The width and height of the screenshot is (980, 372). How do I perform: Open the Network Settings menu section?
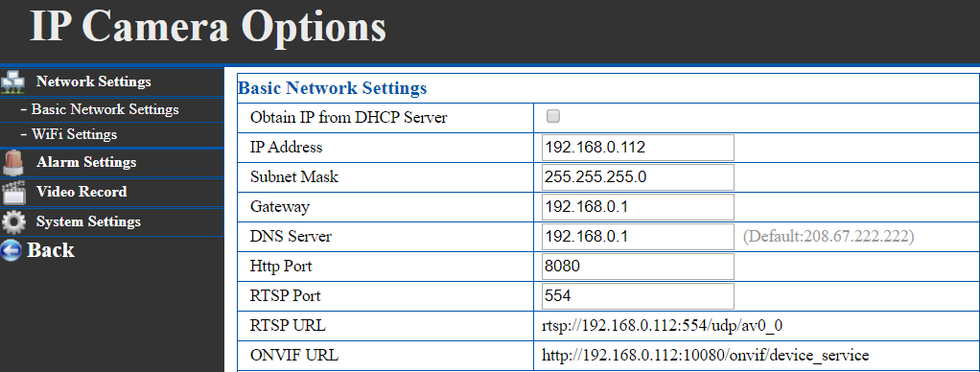click(x=94, y=81)
